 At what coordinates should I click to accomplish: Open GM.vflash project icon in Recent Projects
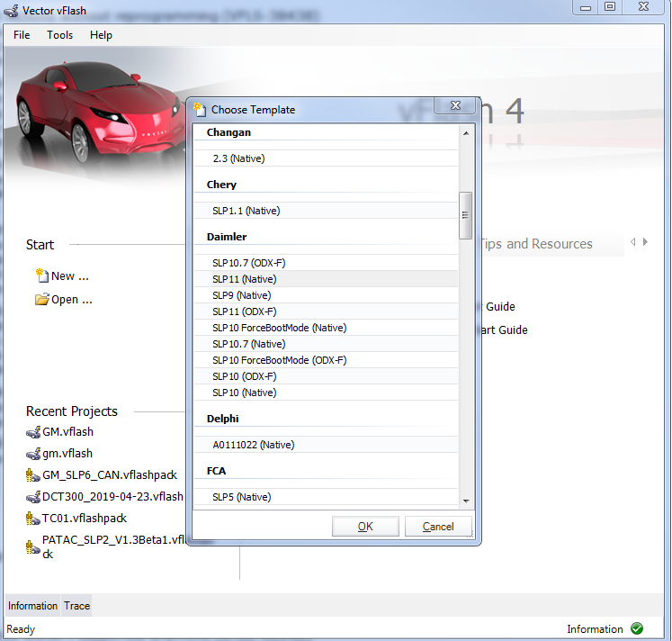[x=34, y=432]
